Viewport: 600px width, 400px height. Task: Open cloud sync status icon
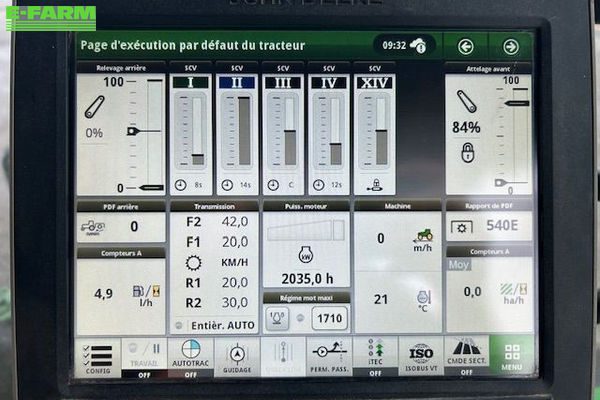(418, 46)
